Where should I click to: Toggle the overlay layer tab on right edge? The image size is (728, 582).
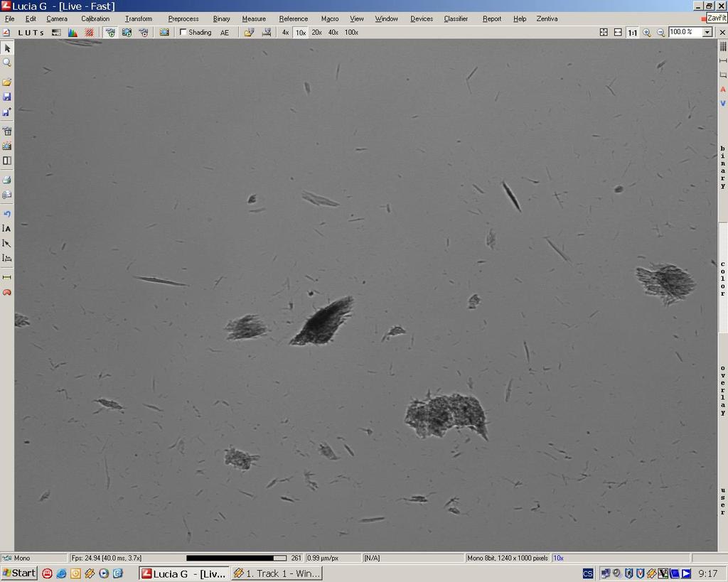722,390
